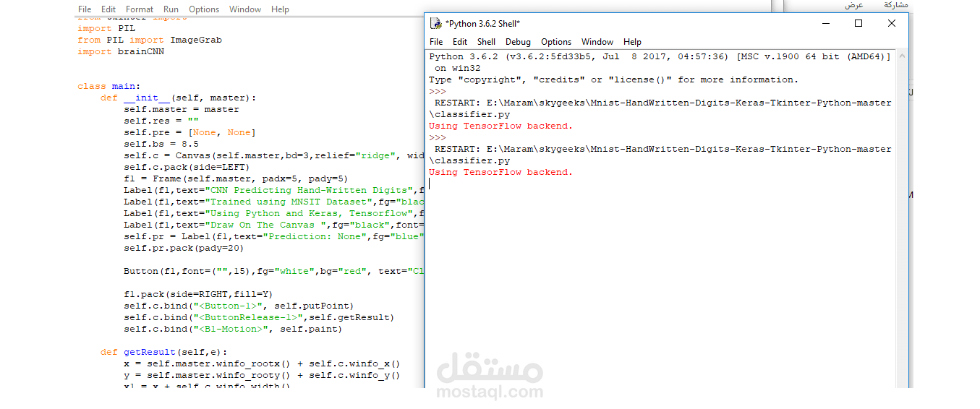Open the Format menu in the editor
Viewport: 980px width, 409px height.
point(140,9)
